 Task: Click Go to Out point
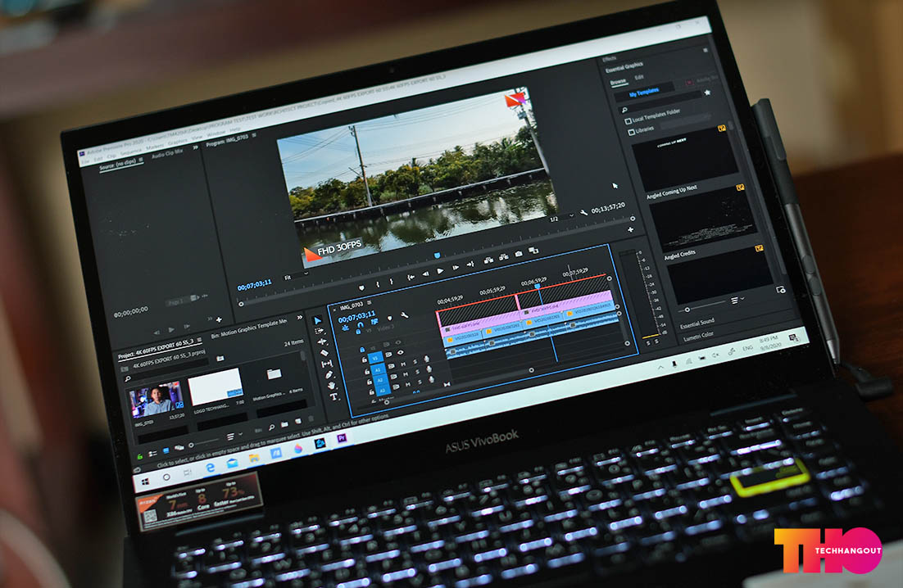point(470,265)
